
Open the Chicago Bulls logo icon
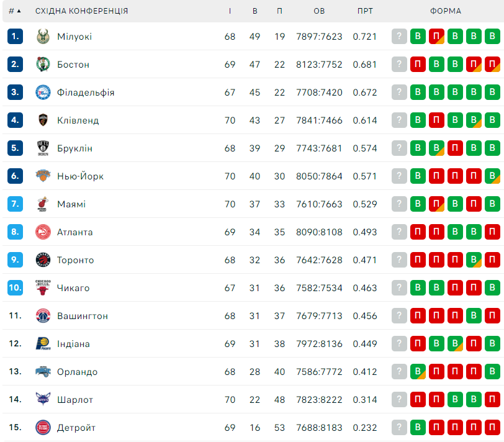click(x=43, y=287)
